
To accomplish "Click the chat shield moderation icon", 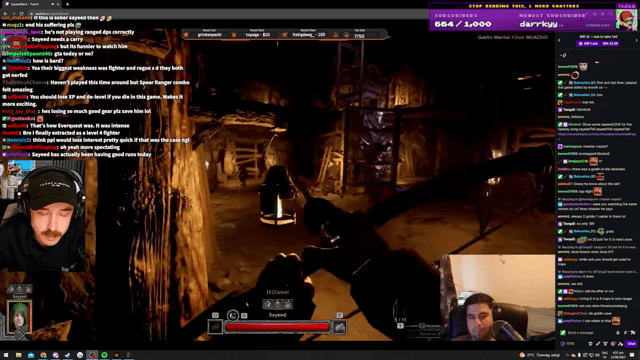I will tap(590, 344).
